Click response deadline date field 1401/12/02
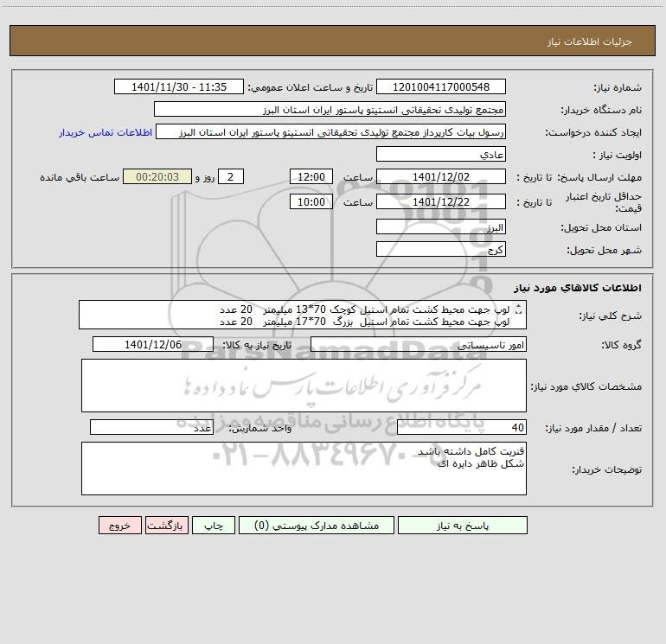This screenshot has height=644, width=666. click(x=441, y=176)
